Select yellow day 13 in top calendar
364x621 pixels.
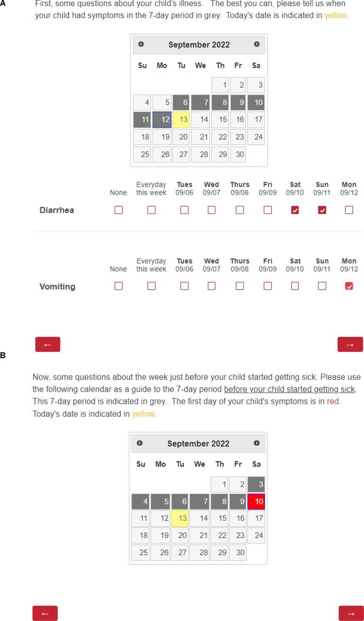click(x=181, y=119)
